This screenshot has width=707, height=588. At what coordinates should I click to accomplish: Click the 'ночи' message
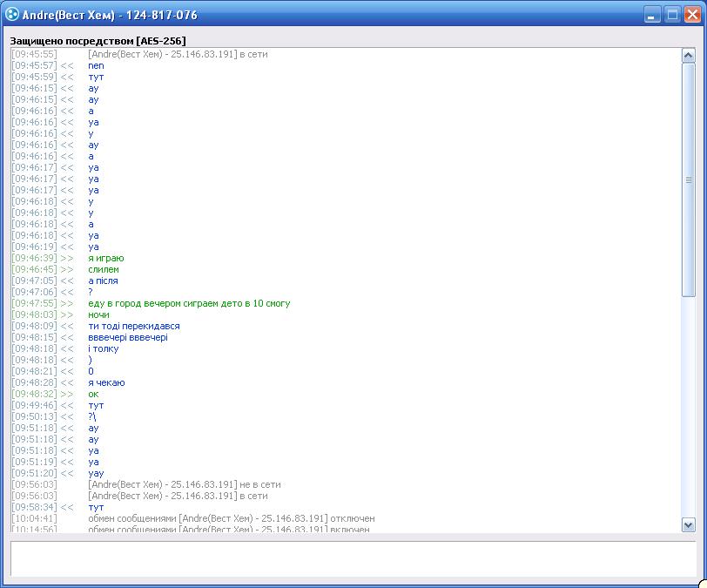[x=98, y=315]
